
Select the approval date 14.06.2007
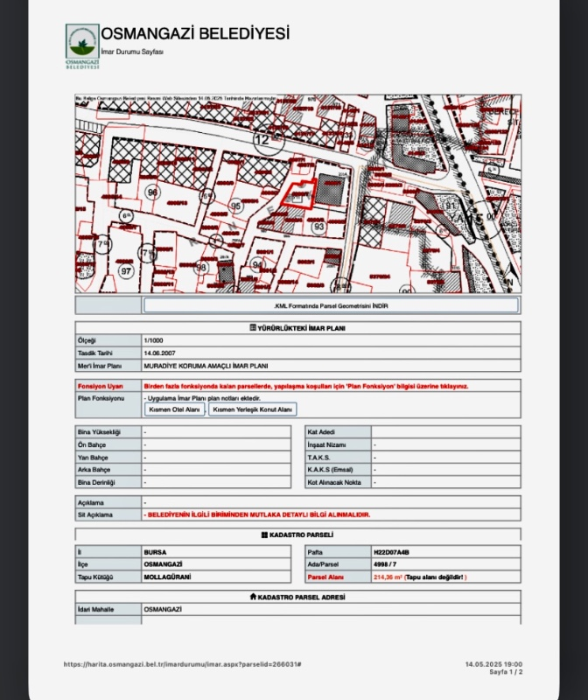coord(159,353)
